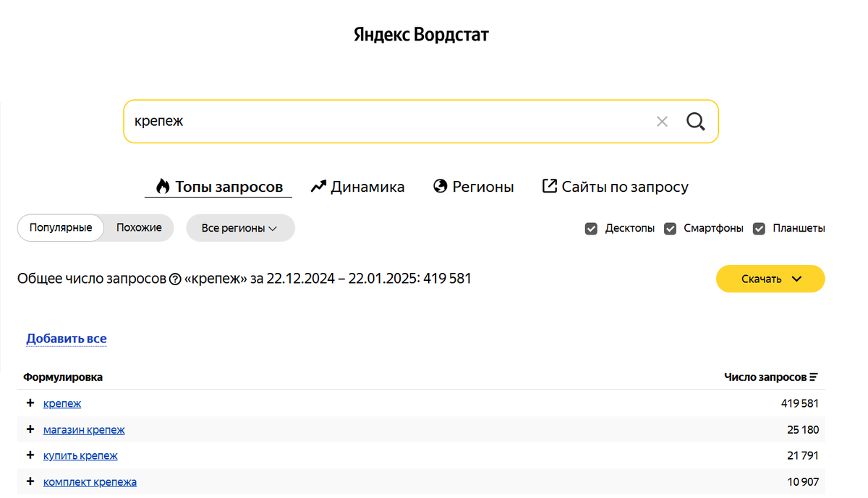Click the sort icon beside Число запросов
Screen dimensions: 868x498
click(814, 377)
